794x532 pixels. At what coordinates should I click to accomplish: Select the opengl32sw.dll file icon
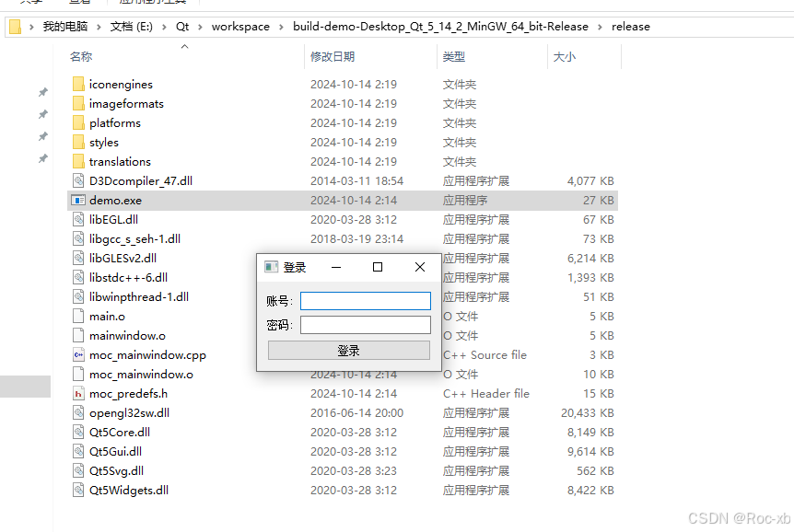click(78, 412)
